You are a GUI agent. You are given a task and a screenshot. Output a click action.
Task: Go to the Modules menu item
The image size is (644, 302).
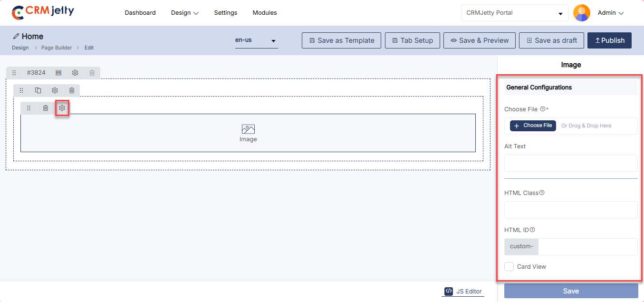coord(265,13)
